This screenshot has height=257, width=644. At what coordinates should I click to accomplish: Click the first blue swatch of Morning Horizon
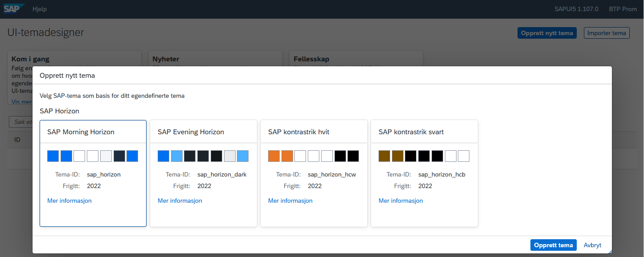pos(52,156)
